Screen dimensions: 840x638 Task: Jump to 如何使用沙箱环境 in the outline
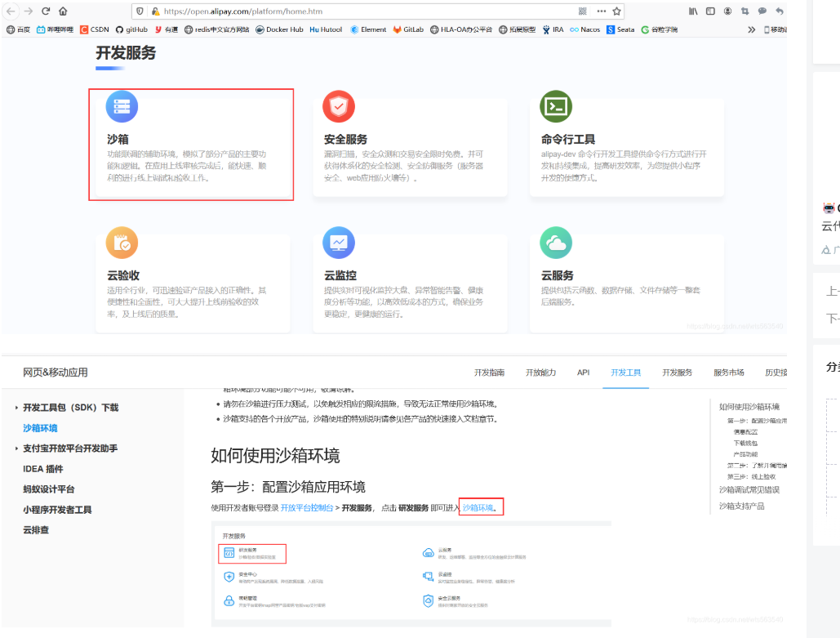(749, 407)
